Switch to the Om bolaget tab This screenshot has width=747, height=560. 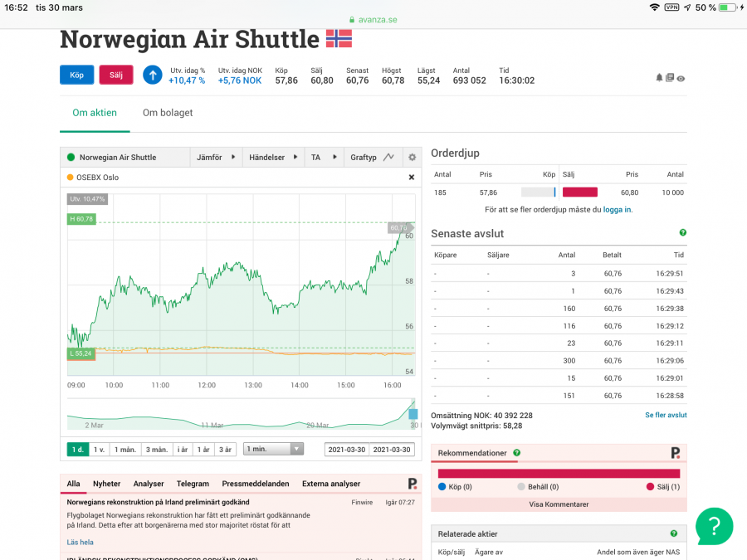click(x=168, y=113)
